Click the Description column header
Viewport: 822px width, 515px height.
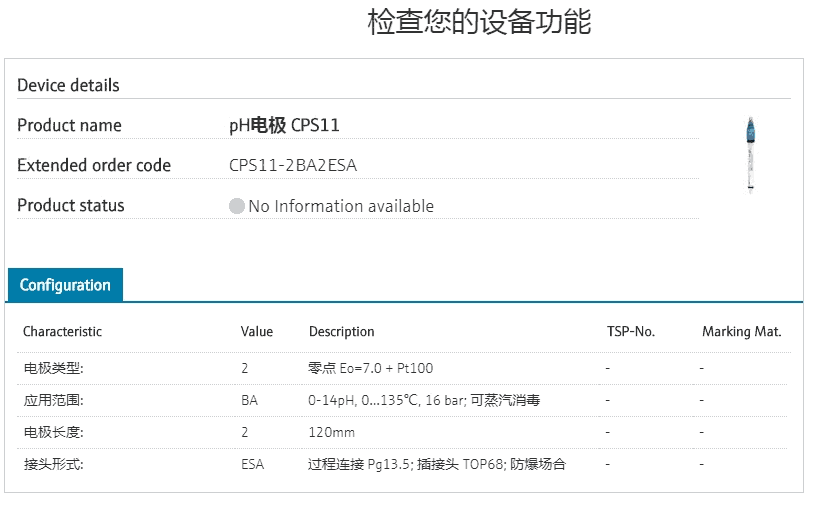pos(341,332)
